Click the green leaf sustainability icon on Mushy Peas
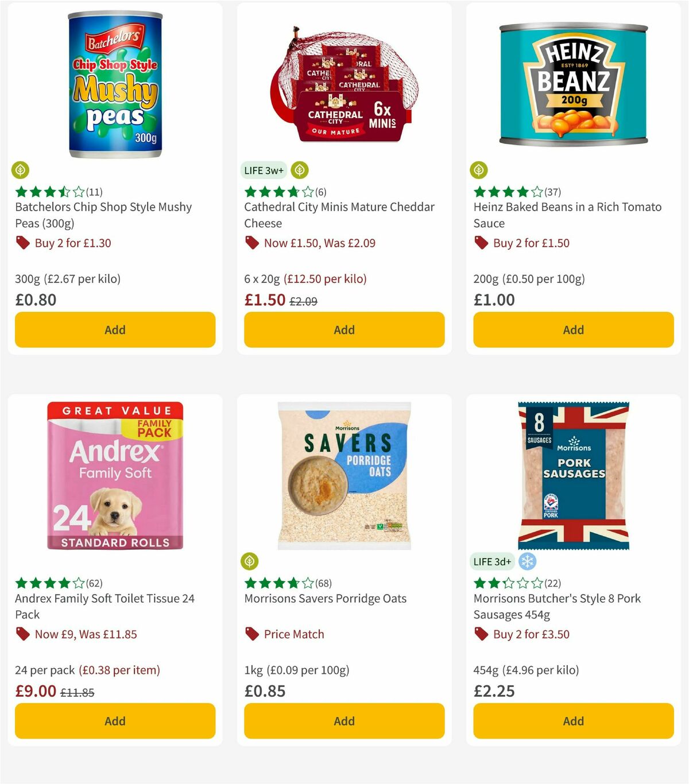This screenshot has width=689, height=784. click(21, 170)
